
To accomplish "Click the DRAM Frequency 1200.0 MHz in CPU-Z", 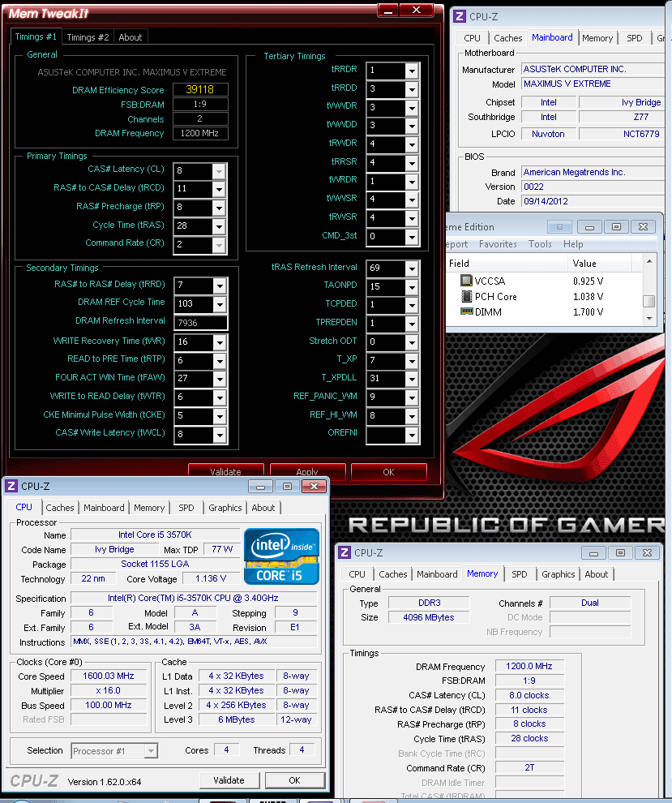I will 529,666.
